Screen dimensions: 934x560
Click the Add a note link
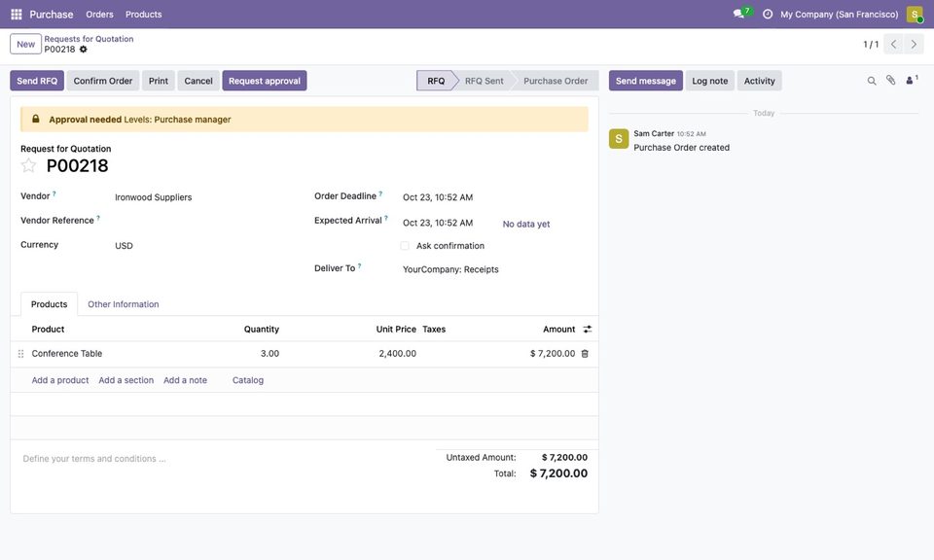185,380
